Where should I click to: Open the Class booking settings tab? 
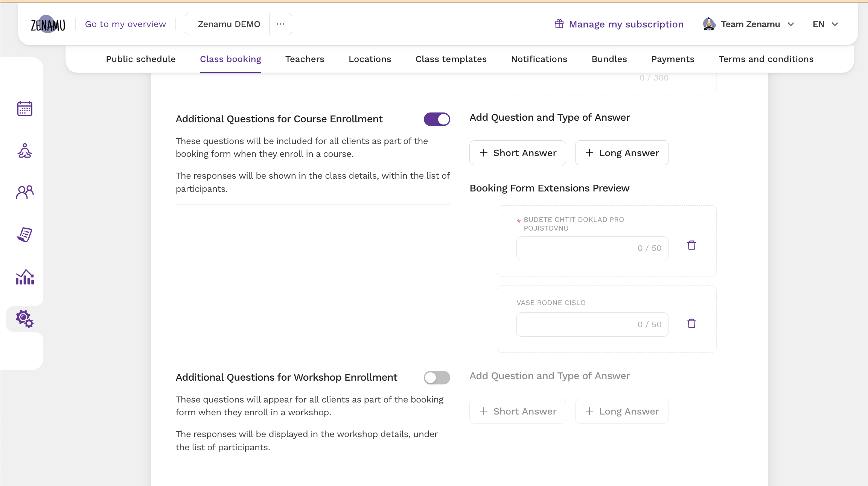pos(230,59)
